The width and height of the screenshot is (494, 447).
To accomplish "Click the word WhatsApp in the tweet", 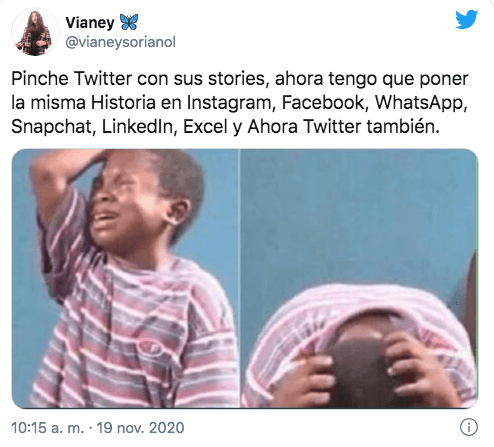I will 420,103.
